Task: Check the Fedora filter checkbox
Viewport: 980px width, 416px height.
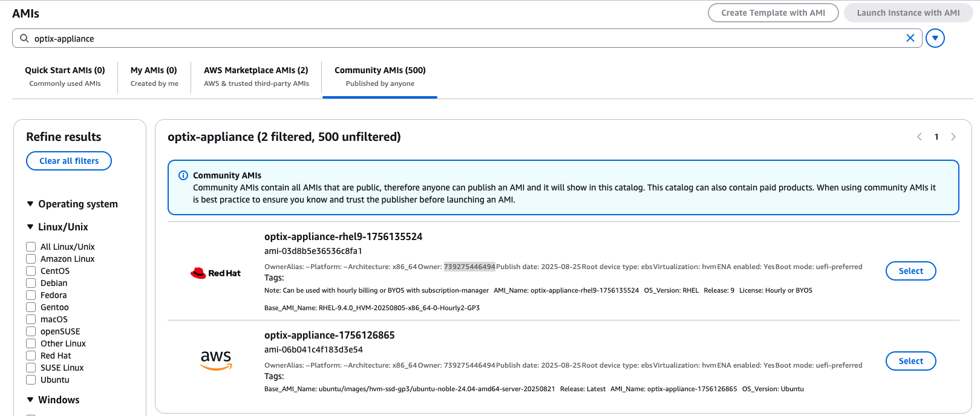Action: pyautogui.click(x=31, y=295)
